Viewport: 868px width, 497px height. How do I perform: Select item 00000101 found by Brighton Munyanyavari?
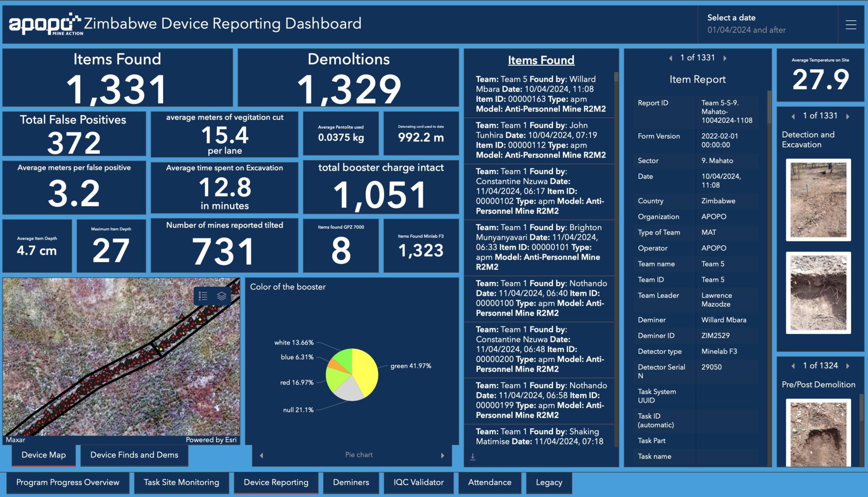click(539, 247)
